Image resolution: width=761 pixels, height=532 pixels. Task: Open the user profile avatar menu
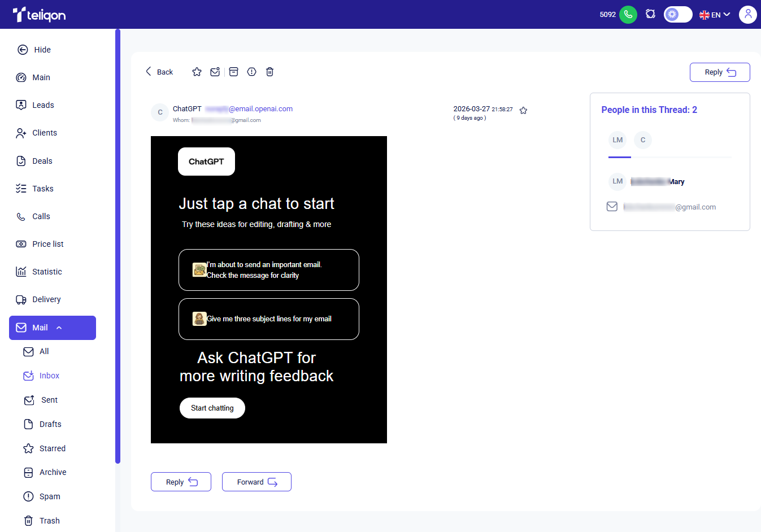[748, 15]
